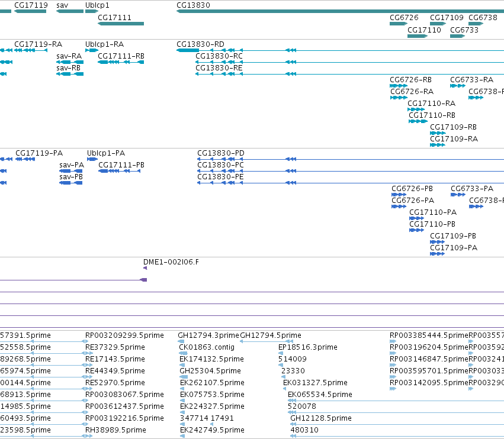Open protein sav-PA
504x439 pixels.
click(71, 164)
